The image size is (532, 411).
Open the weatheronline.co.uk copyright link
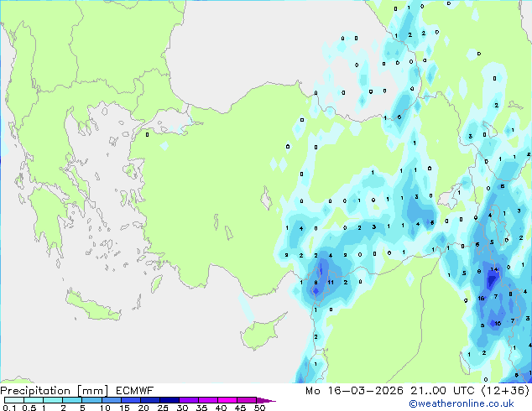[x=461, y=403]
